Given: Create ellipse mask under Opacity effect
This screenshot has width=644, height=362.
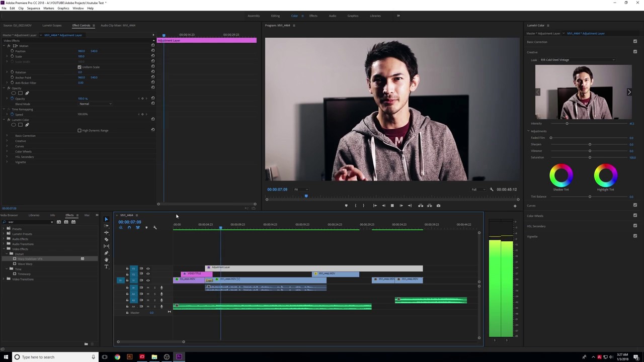Looking at the screenshot, I should point(14,93).
